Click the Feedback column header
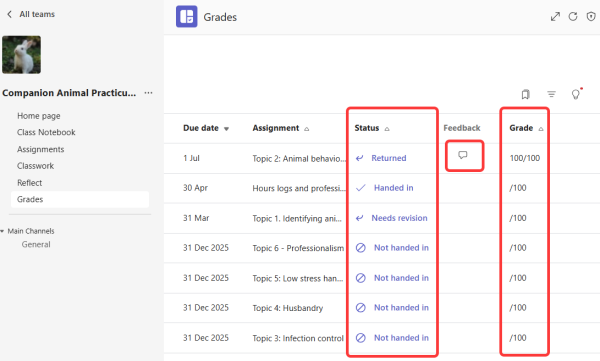The width and height of the screenshot is (600, 361). [x=461, y=128]
